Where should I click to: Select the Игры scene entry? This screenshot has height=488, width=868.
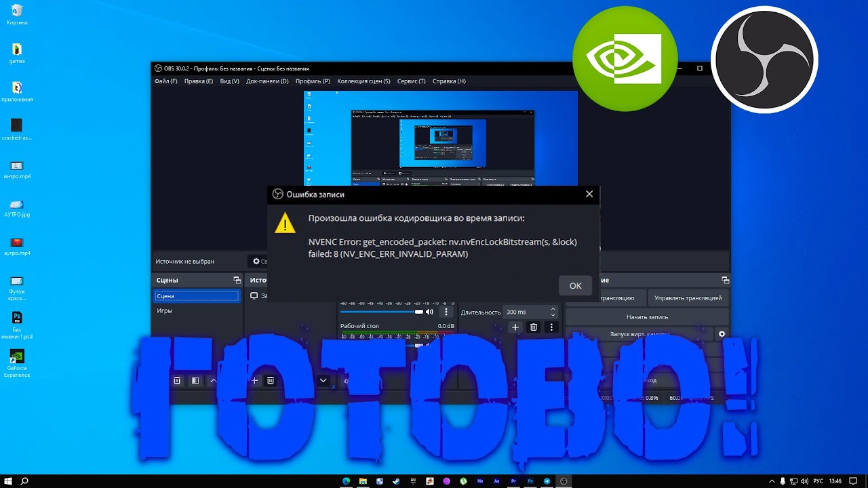(197, 310)
